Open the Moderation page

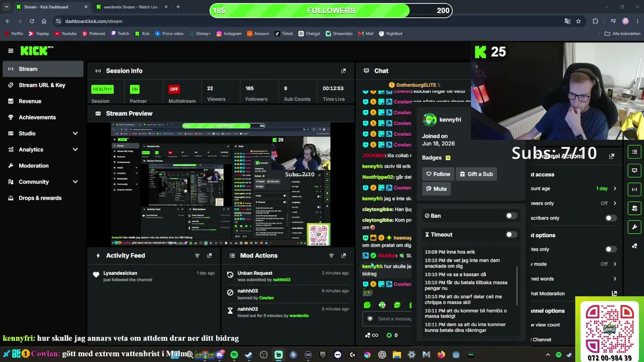coord(43,165)
